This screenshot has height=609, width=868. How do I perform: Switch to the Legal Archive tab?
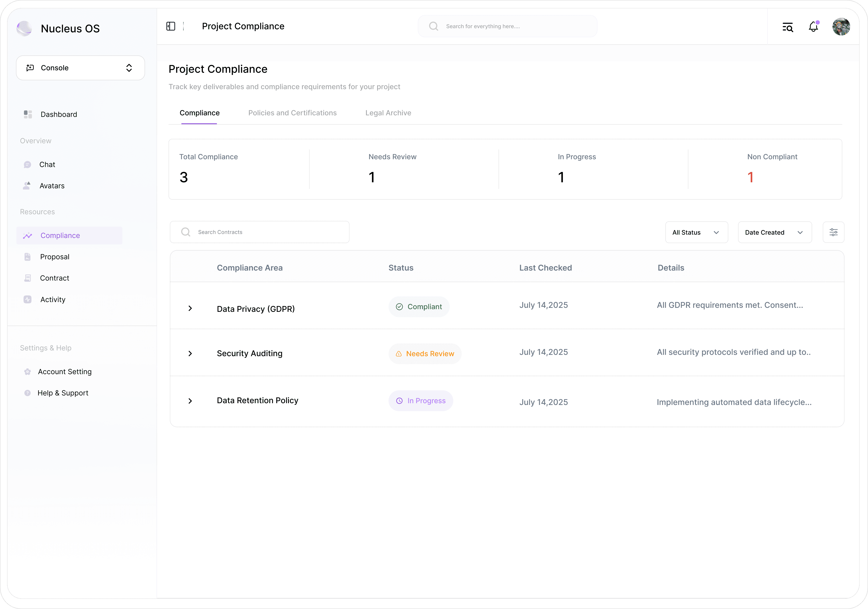click(388, 113)
